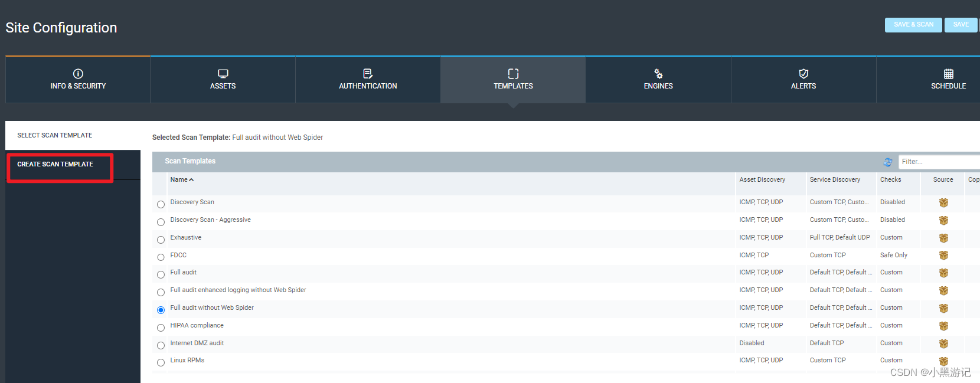Select the Exhaustive template radio button

tap(161, 240)
